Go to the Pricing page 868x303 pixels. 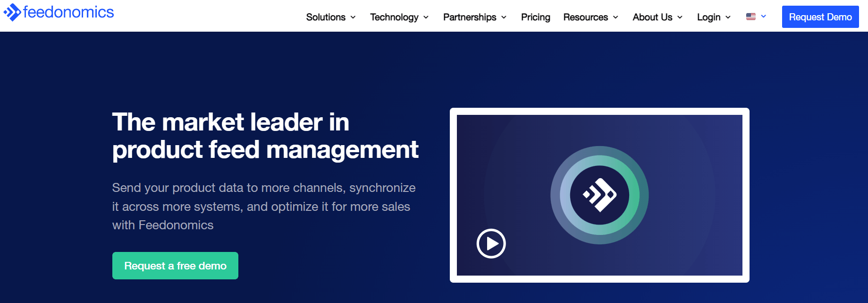click(x=536, y=17)
